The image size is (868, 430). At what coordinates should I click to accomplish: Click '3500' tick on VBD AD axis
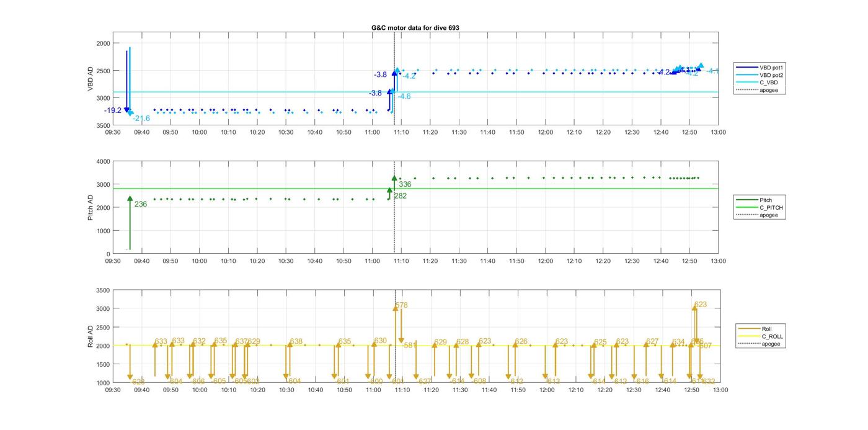click(x=103, y=125)
